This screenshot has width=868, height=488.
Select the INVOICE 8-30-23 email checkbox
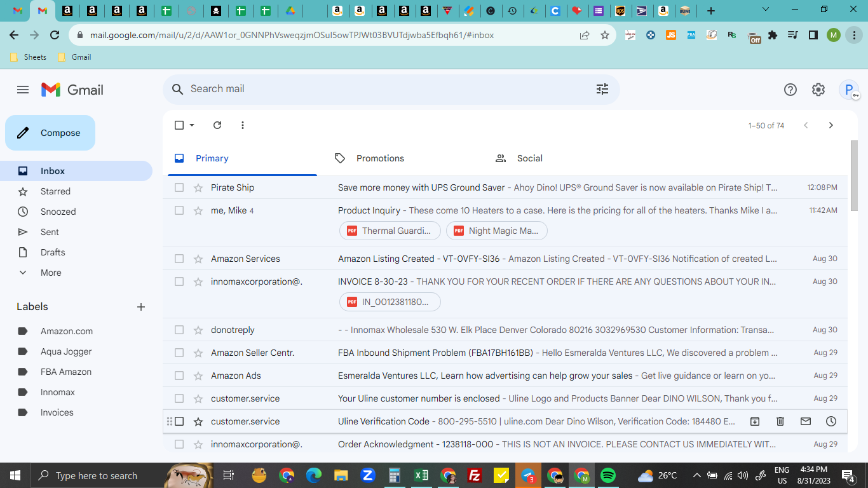tap(179, 281)
